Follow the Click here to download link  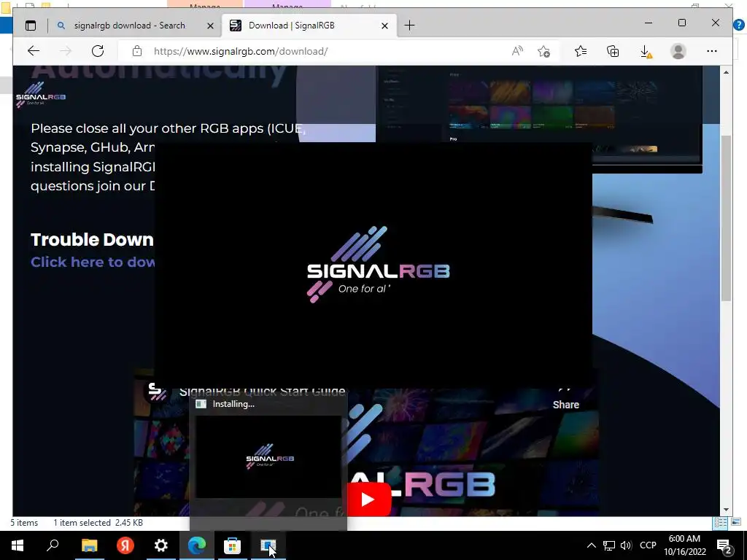click(93, 262)
